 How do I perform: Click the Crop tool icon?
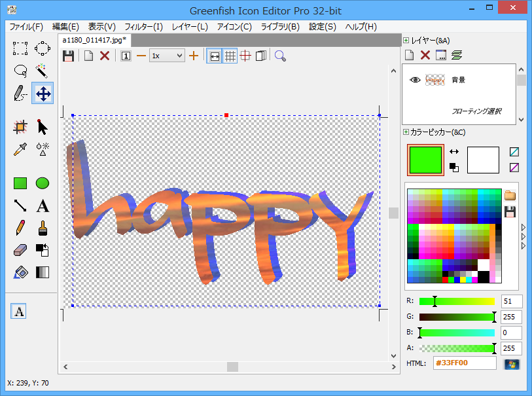pyautogui.click(x=20, y=126)
